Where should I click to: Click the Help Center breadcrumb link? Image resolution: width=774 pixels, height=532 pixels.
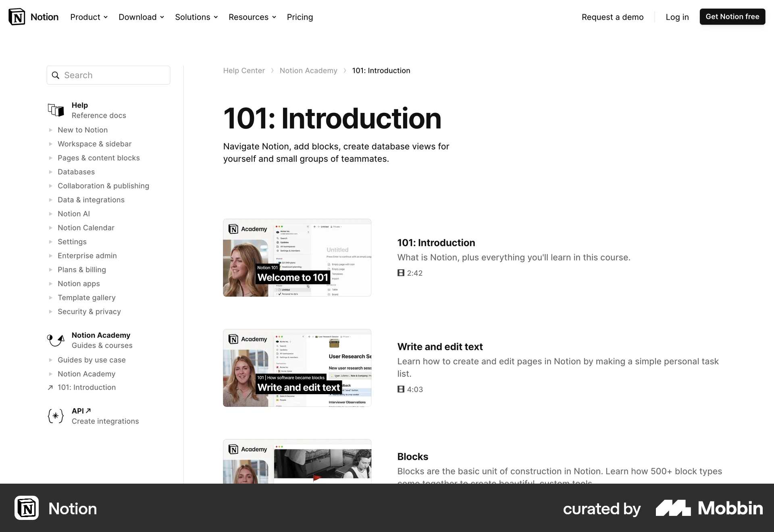click(244, 71)
